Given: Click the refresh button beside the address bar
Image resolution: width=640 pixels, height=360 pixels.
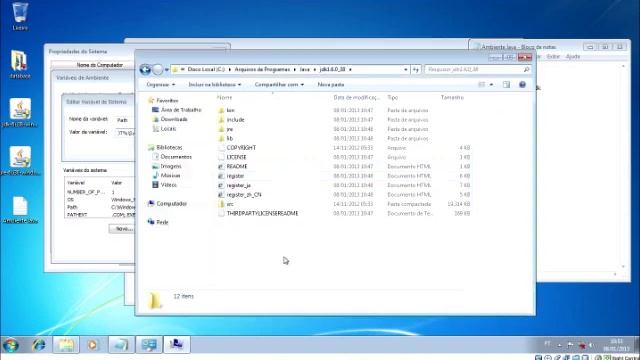Looking at the screenshot, I should 416,70.
